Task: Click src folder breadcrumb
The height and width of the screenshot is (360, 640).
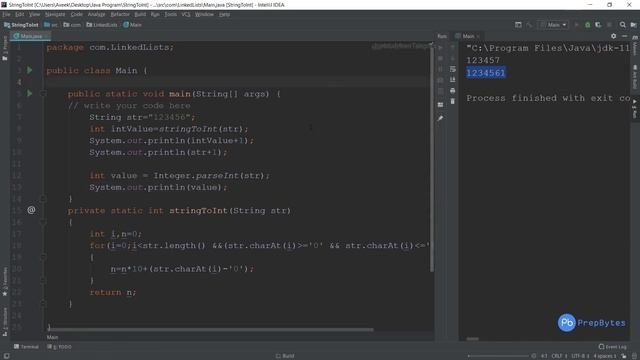Action: [x=51, y=25]
